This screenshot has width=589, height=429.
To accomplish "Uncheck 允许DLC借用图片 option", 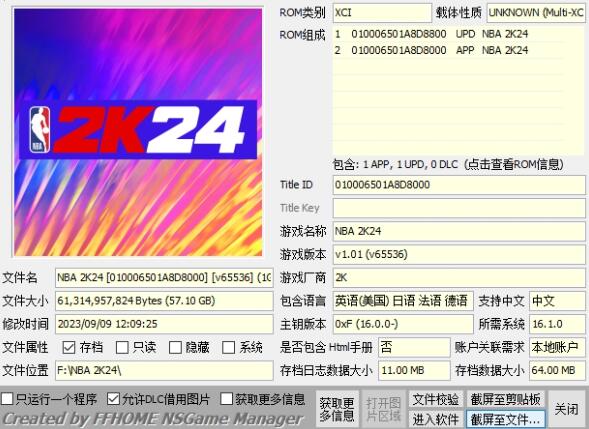I will 113,399.
